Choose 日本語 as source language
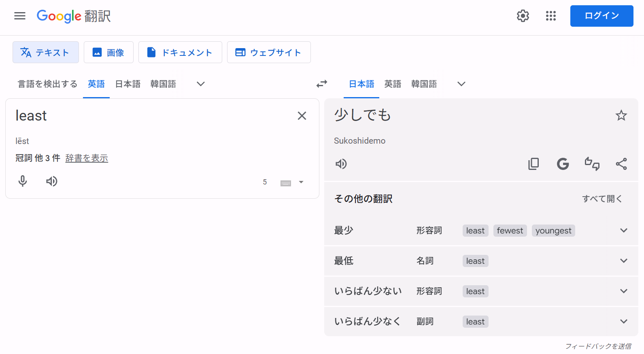Viewport: 644px width, 354px height. tap(128, 84)
